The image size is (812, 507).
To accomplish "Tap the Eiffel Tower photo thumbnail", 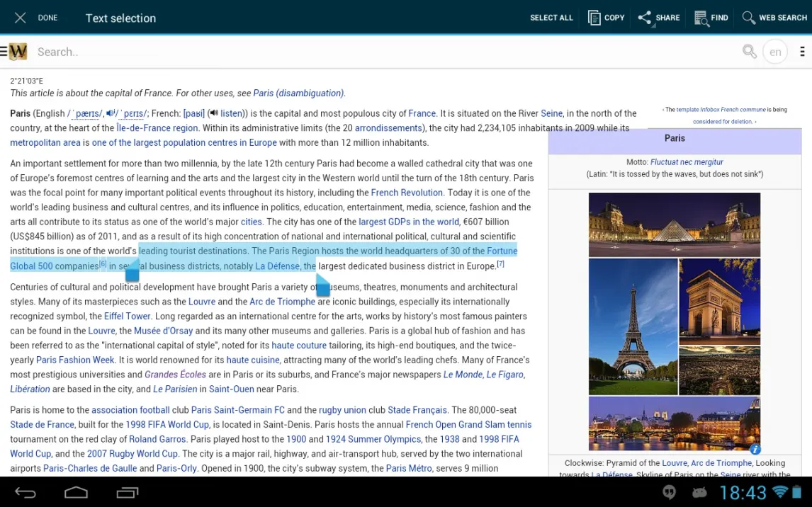I will point(633,326).
